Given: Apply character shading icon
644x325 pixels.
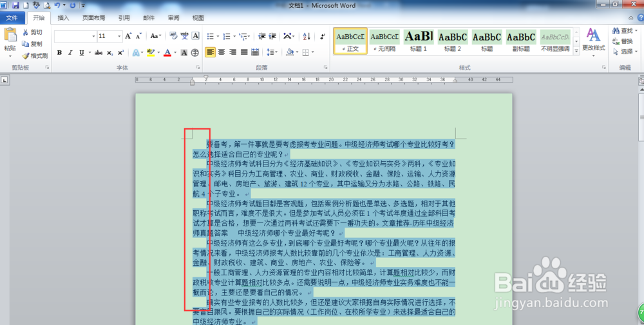Looking at the screenshot, I should pyautogui.click(x=184, y=53).
